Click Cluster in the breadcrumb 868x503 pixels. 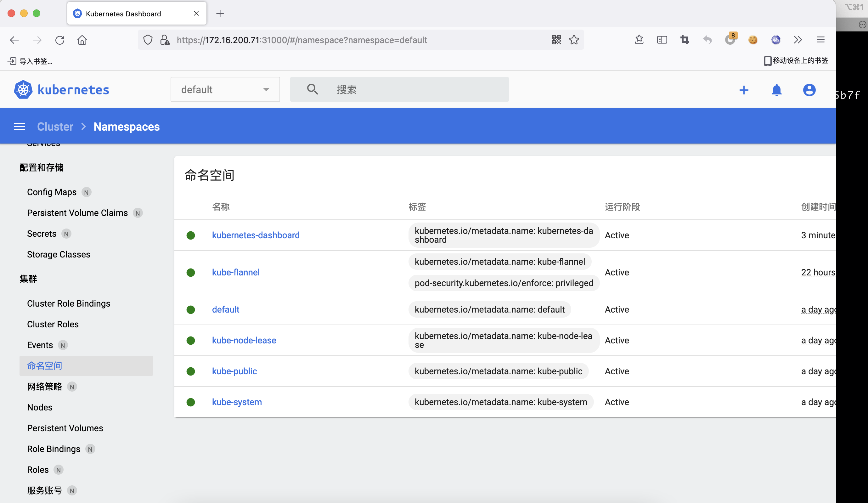pos(55,127)
